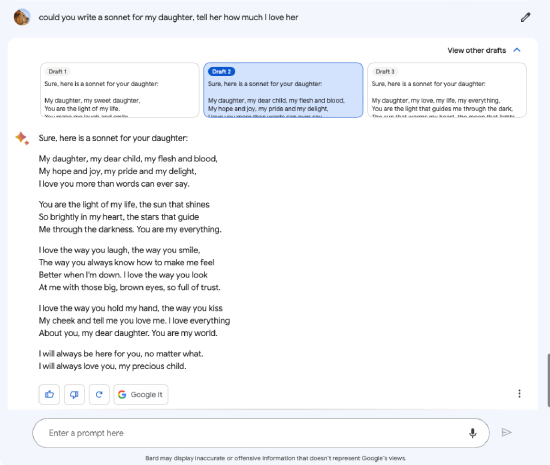Click the regenerate response icon
This screenshot has width=550, height=465.
pos(99,395)
